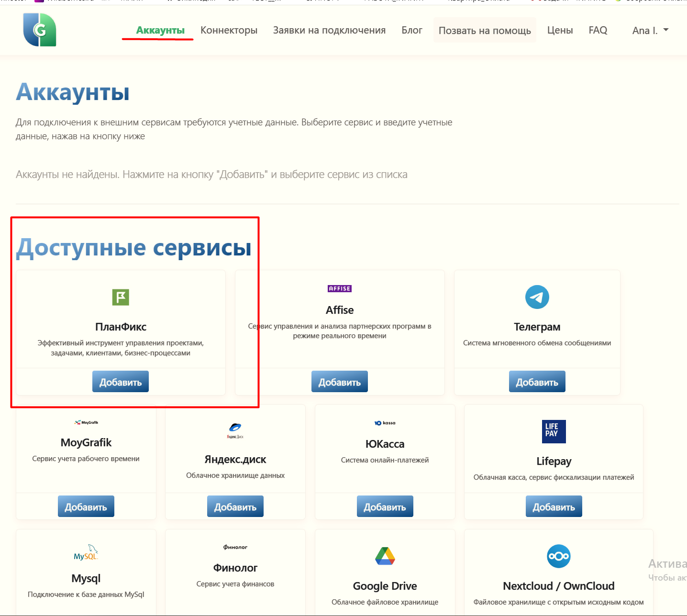Screen dimensions: 687x616
Task: Click the Финолог card title
Action: (x=235, y=568)
